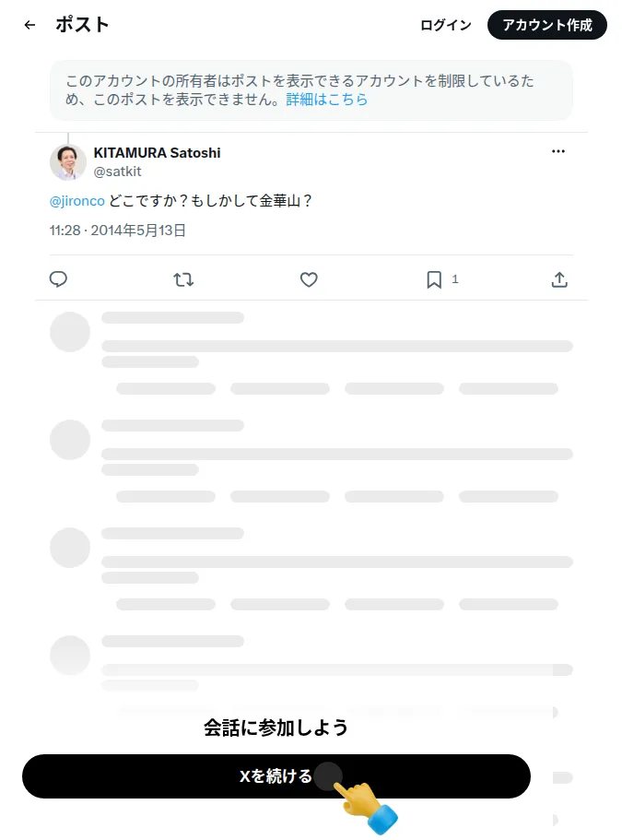622x840 pixels.
Task: Open the KITAMURA Satoshi display name
Action: (157, 153)
